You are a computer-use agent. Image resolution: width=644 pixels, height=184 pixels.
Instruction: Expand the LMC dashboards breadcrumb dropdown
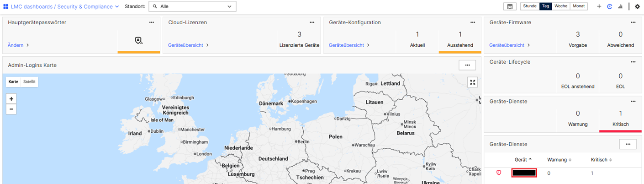(x=117, y=7)
